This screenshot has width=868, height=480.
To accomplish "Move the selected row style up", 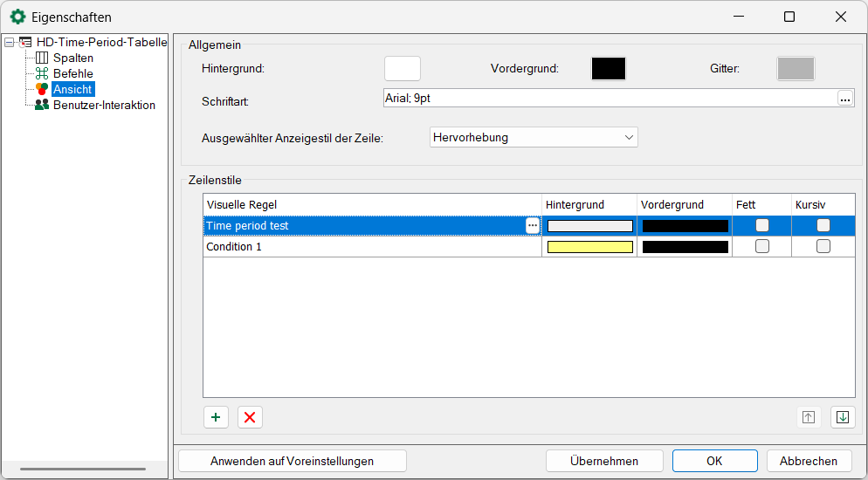I will point(809,417).
